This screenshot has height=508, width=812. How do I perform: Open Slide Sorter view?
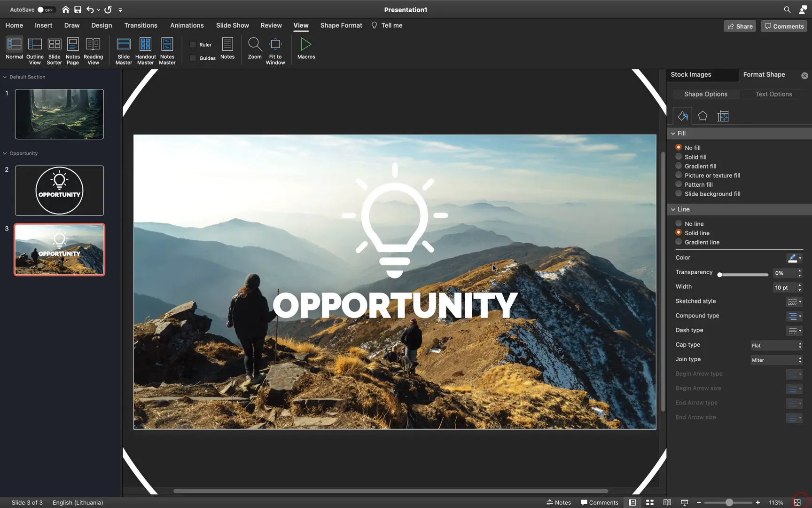tap(55, 51)
